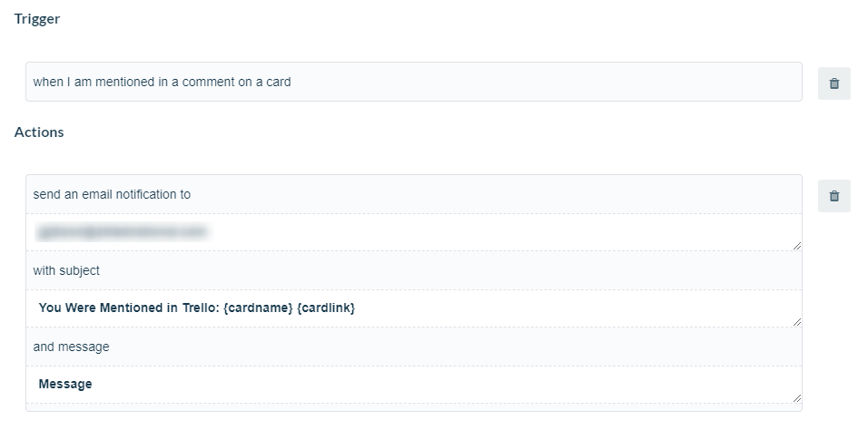Click the 'and message' label row
Viewport: 868px width, 430px height.
click(413, 347)
